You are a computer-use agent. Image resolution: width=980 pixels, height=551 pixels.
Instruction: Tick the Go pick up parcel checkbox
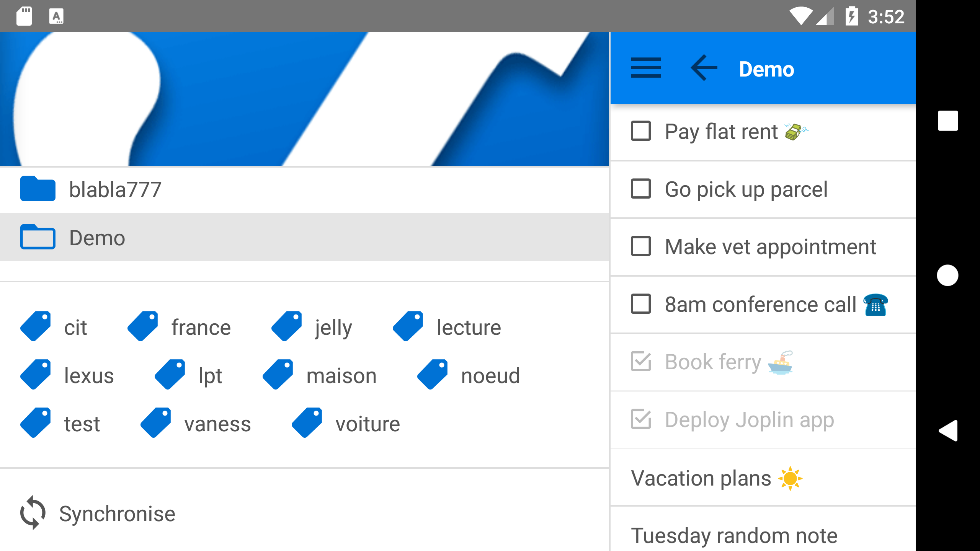641,189
